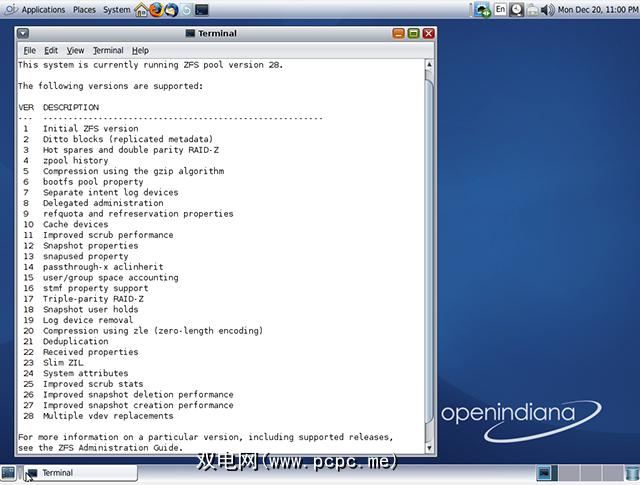Image resolution: width=640 pixels, height=485 pixels.
Task: Click the 'DESCRIPTION' column header text
Action: (x=71, y=107)
